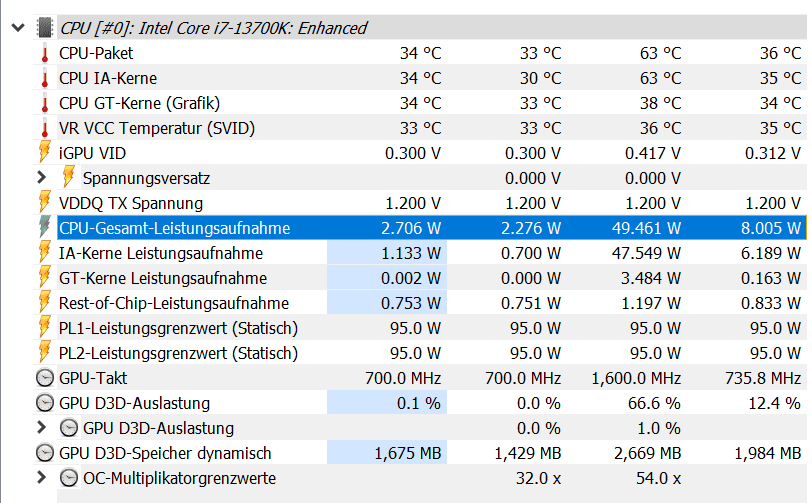Click thermometer icon beside CPU GT-Kerne (Grafik)
Image resolution: width=812 pixels, height=503 pixels.
(45, 103)
